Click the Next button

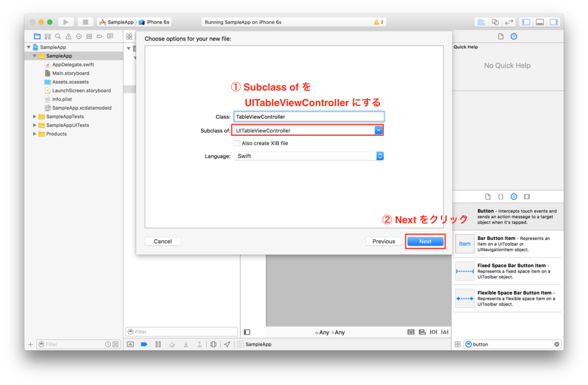point(425,242)
